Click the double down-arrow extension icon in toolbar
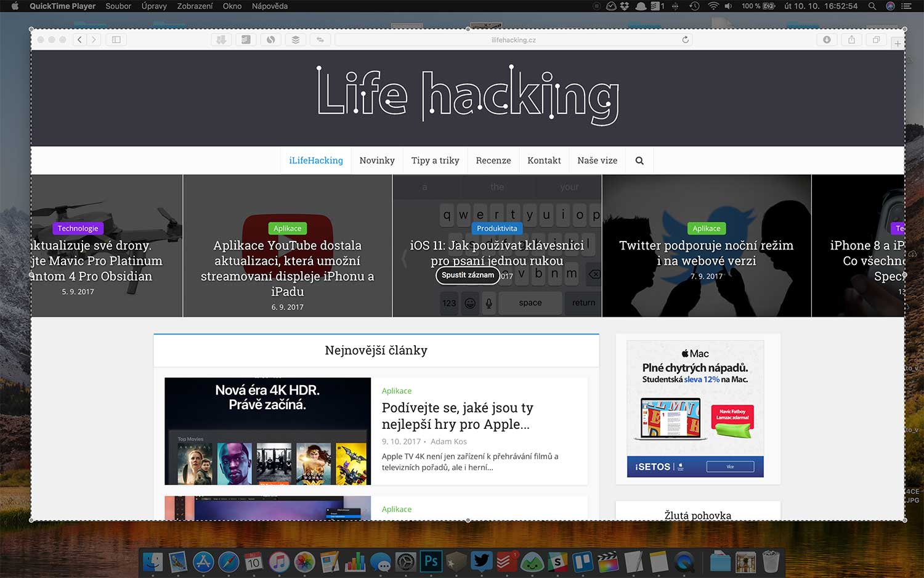This screenshot has height=578, width=924. [221, 39]
